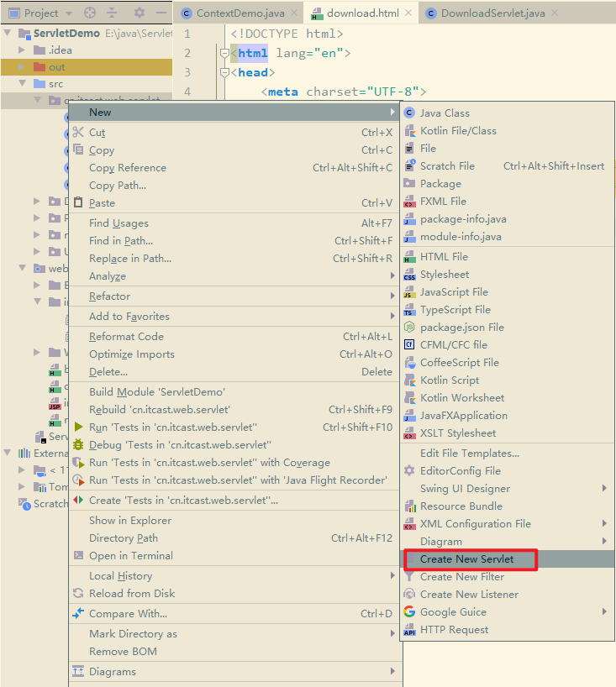Click the EditorConfig gear icon

[409, 470]
